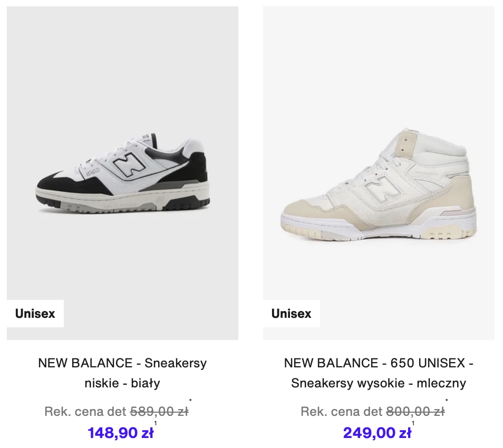Click the "Rek. cena det" label under biały sneaker
The image size is (503, 448).
point(85,412)
